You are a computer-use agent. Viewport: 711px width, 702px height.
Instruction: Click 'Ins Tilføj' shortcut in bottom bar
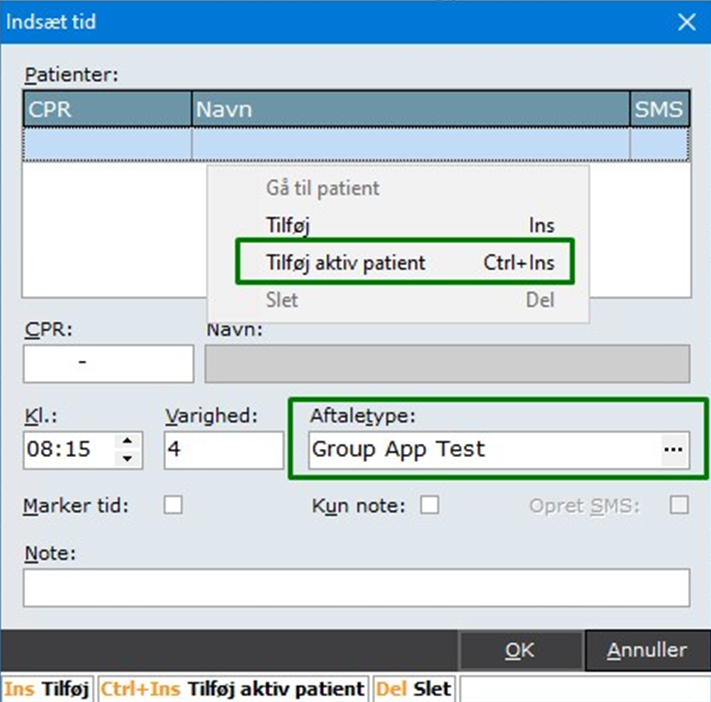click(x=47, y=689)
